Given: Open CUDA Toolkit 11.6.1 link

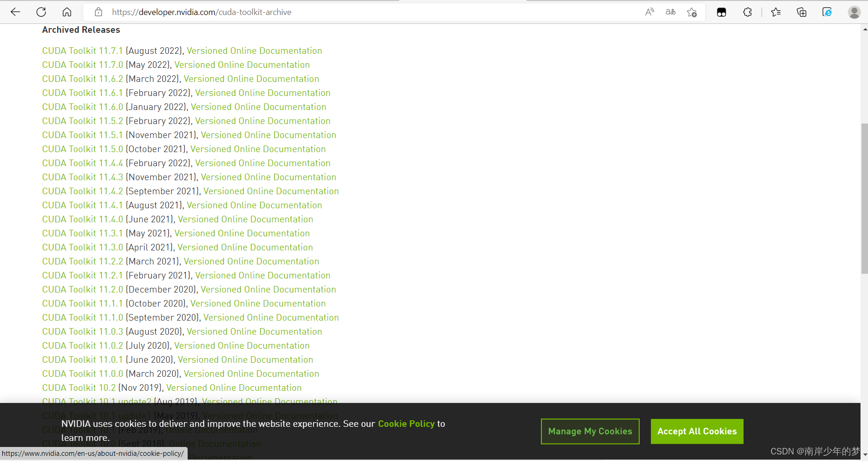Looking at the screenshot, I should [x=82, y=93].
